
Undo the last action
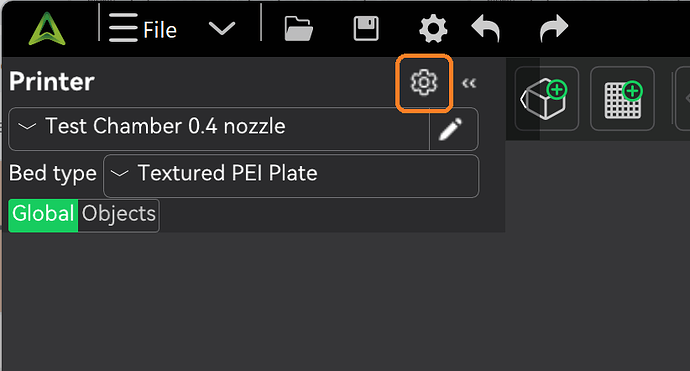[x=486, y=28]
